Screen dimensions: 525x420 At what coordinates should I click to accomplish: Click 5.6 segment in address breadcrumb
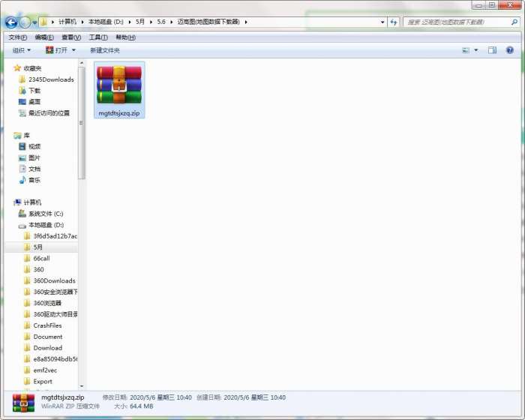click(x=161, y=22)
